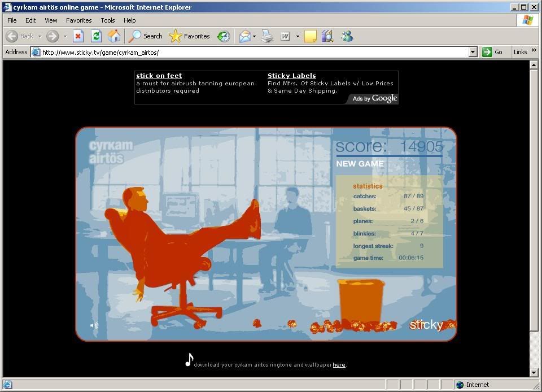542x392 pixels.
Task: Open the Back button history dropdown arrow
Action: pos(40,36)
